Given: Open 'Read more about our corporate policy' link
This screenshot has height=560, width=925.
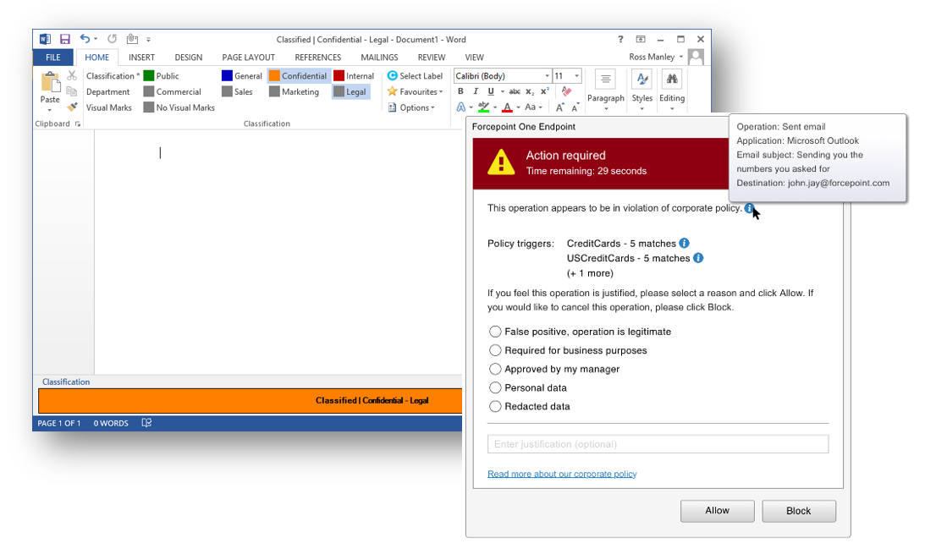Looking at the screenshot, I should coord(562,474).
